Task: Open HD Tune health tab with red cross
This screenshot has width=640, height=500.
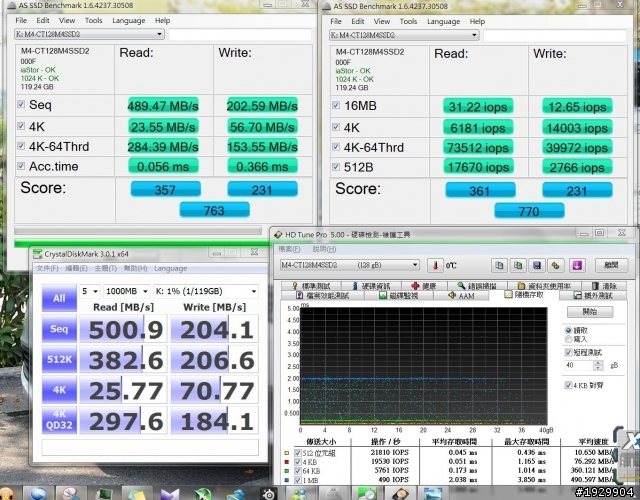Action: (424, 286)
